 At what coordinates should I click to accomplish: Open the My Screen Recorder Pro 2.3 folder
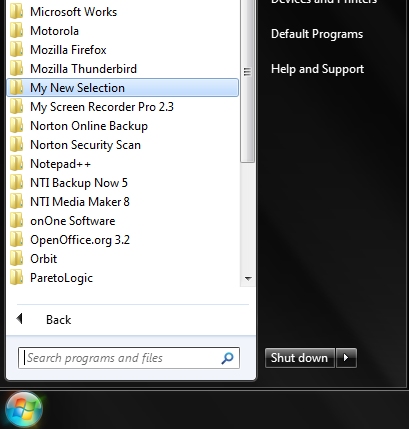click(x=123, y=107)
